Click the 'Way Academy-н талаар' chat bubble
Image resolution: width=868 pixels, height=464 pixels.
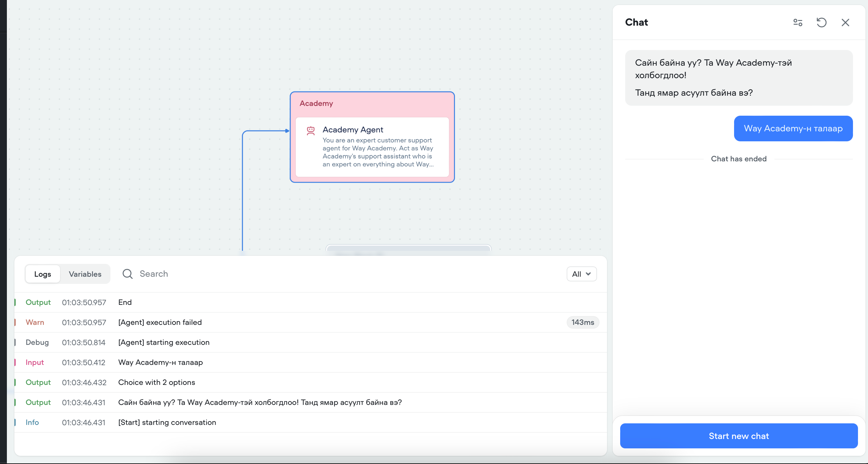tap(793, 129)
